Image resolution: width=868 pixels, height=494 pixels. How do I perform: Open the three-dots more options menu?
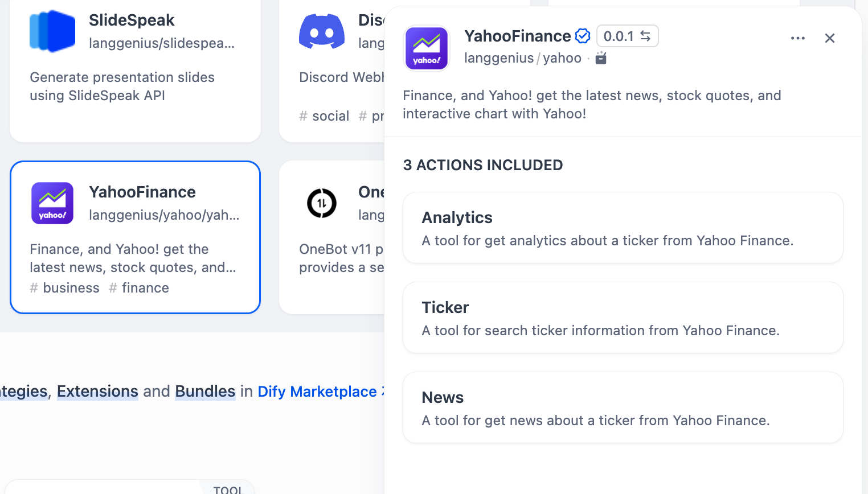[x=797, y=38]
